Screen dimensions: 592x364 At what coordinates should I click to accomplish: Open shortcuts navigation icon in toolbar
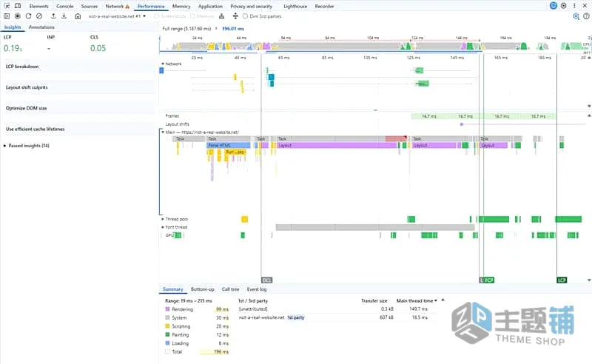pyautogui.click(x=235, y=16)
